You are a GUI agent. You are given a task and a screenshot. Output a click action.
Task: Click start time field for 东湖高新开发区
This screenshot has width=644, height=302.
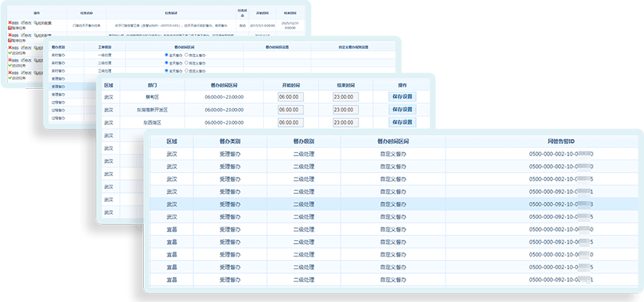click(290, 110)
